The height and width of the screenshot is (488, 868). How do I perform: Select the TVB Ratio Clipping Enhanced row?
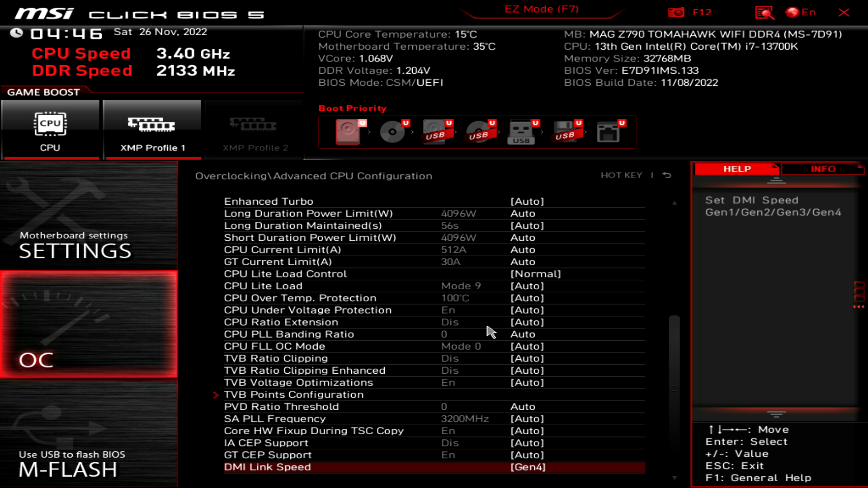tap(434, 371)
